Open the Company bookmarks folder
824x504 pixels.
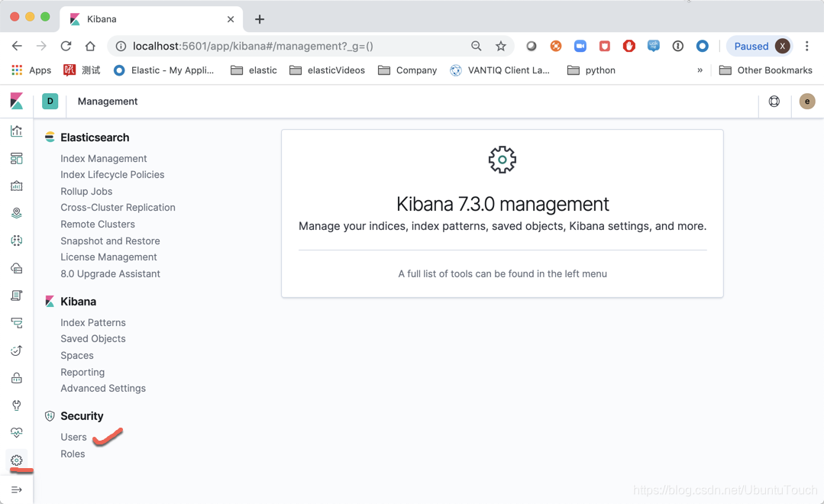click(x=407, y=70)
